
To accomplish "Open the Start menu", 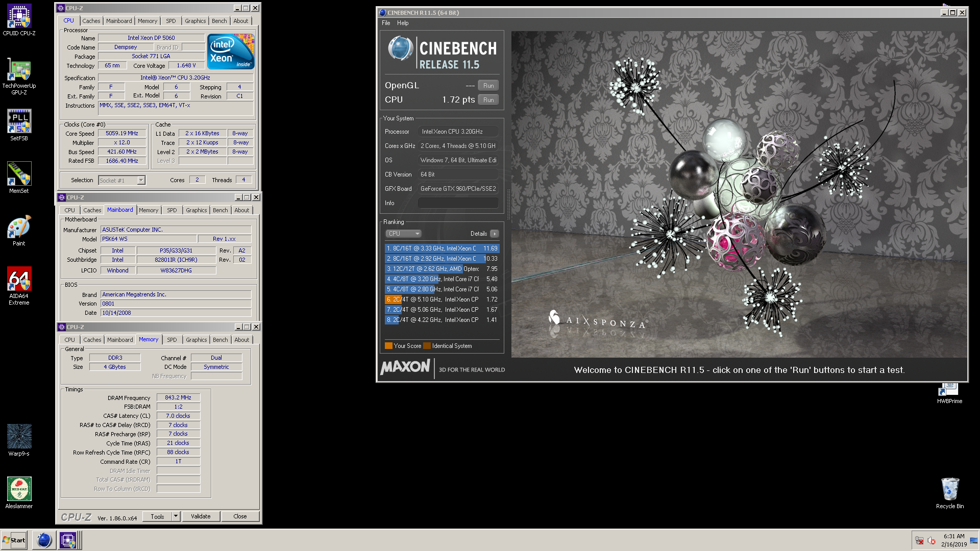I will pos(14,540).
